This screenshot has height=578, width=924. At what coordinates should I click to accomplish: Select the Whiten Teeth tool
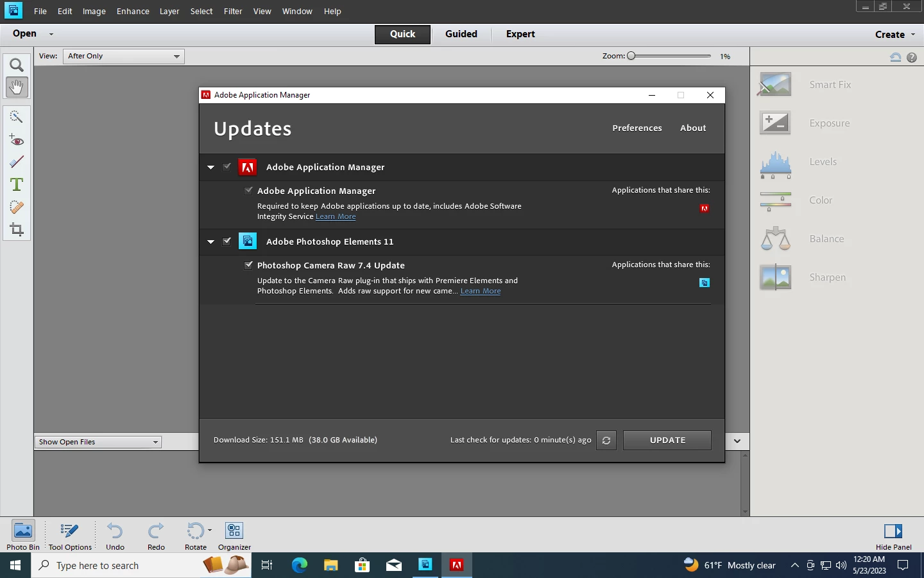coord(17,162)
